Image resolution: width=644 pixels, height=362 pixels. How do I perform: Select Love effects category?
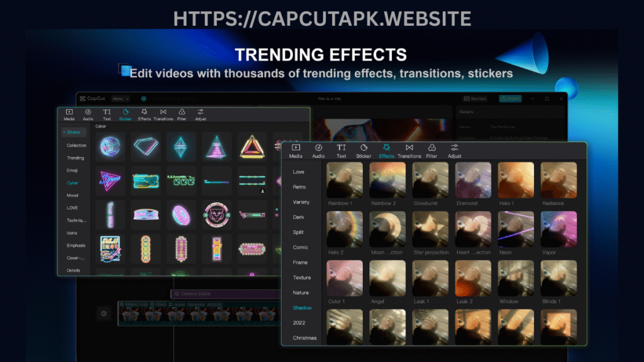[x=299, y=172]
